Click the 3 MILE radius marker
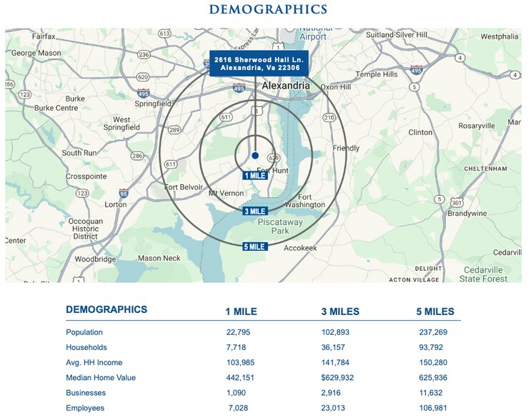This screenshot has height=420, width=531. coord(255,211)
